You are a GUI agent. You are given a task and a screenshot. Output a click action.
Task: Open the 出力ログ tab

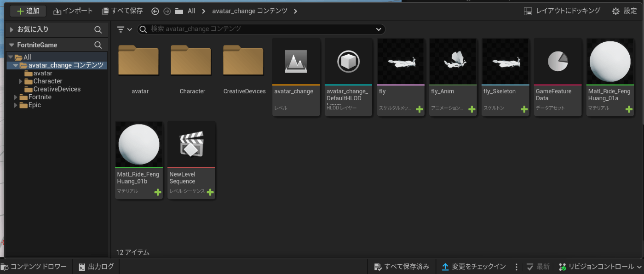[96, 267]
